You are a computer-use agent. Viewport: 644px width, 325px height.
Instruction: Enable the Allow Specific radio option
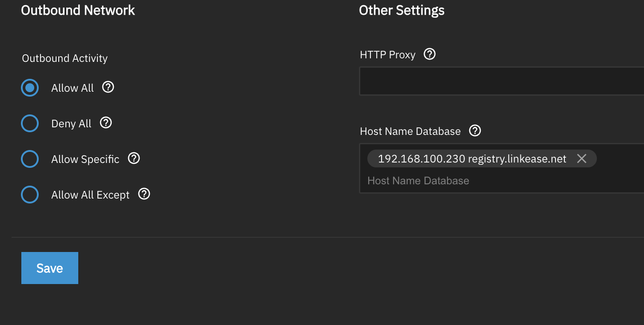point(30,159)
